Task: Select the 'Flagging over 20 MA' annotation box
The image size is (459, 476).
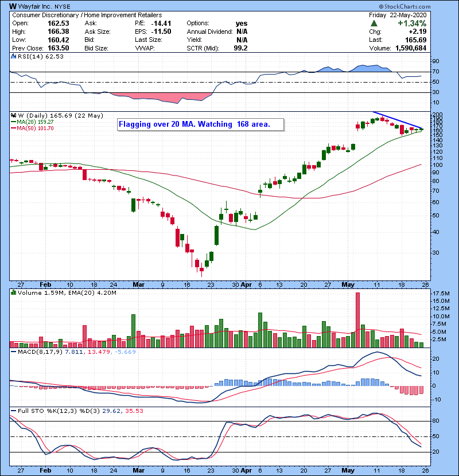Action: tap(200, 124)
